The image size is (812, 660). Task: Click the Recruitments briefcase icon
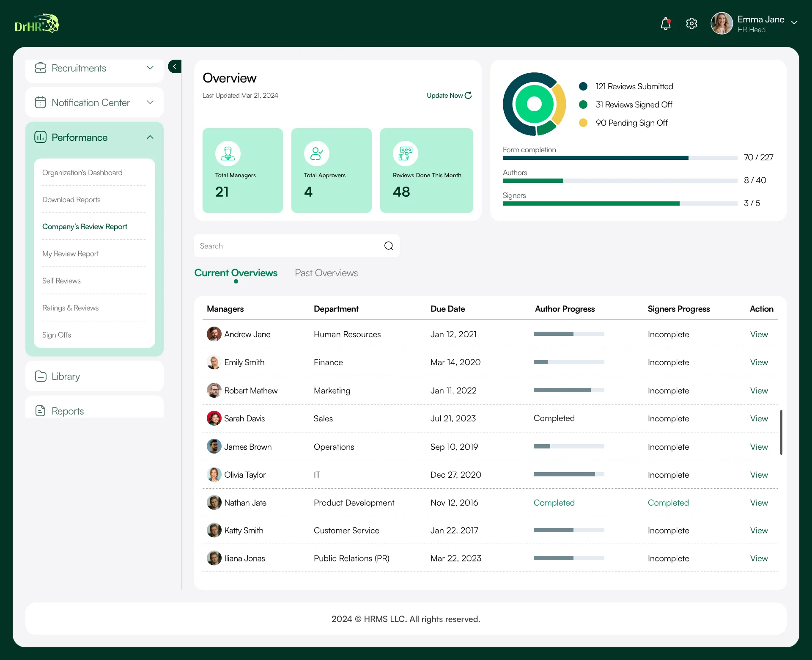tap(41, 68)
